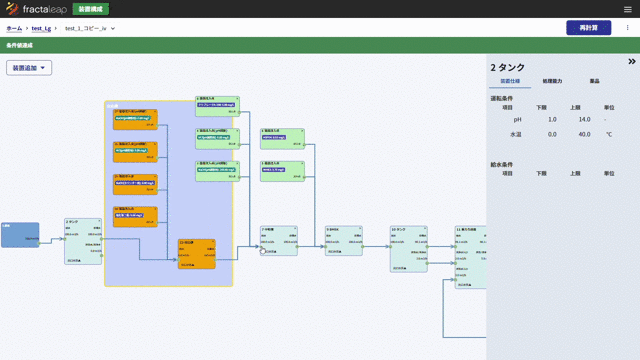Close the 2 タンク node with its x icon
640x360 pixels.
pyautogui.click(x=99, y=221)
